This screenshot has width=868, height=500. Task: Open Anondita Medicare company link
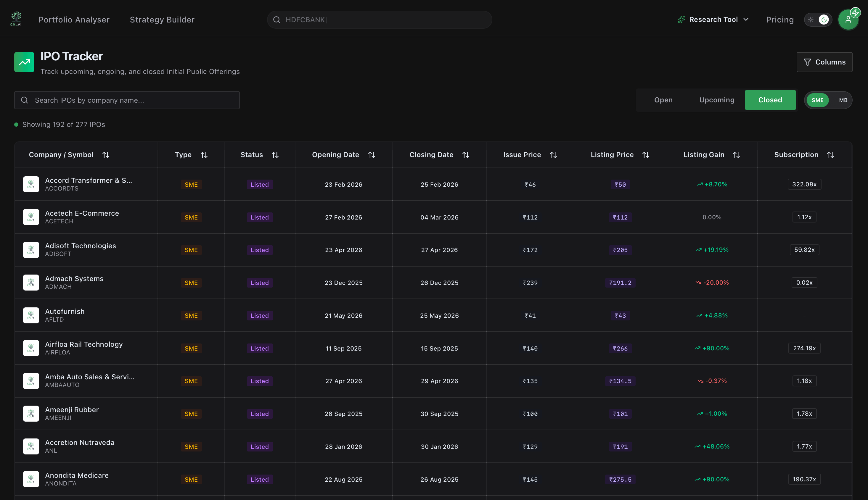pyautogui.click(x=77, y=475)
